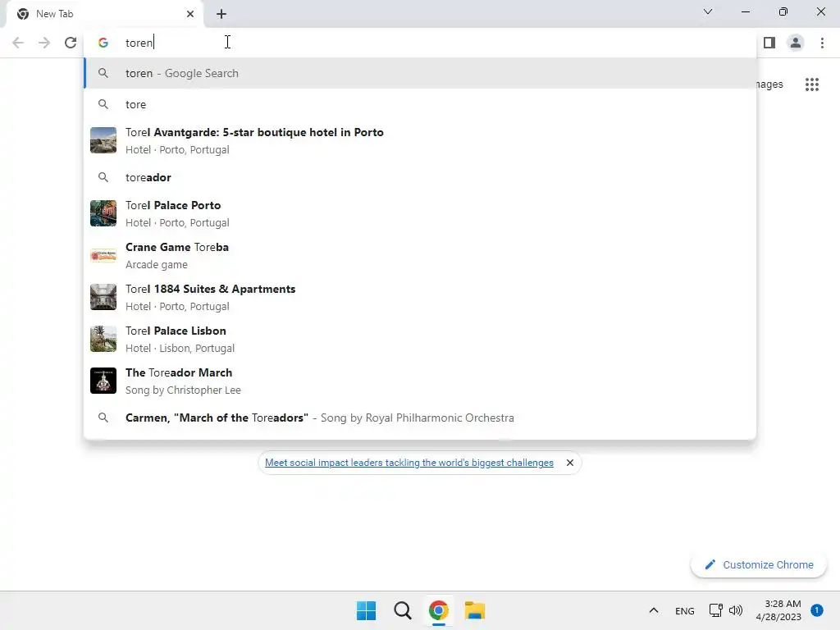Open the Chrome profile avatar
The image size is (840, 630).
796,43
